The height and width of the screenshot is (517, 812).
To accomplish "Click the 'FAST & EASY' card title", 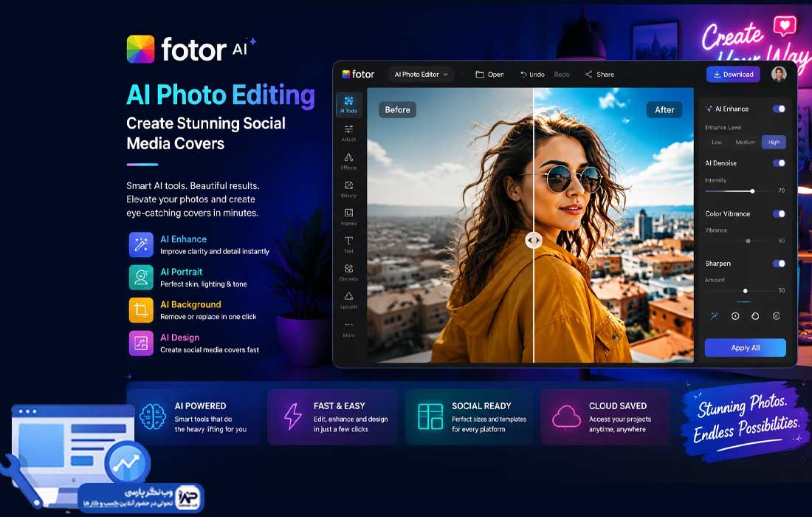I will [x=340, y=406].
